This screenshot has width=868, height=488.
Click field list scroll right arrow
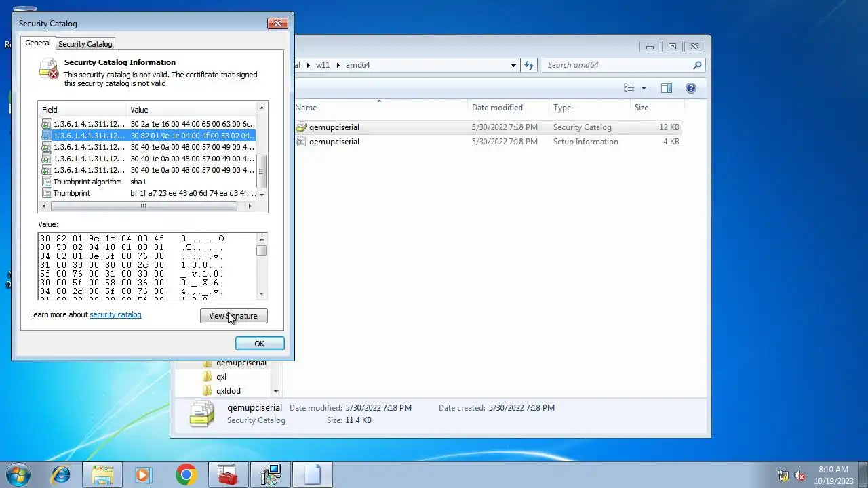pyautogui.click(x=250, y=206)
